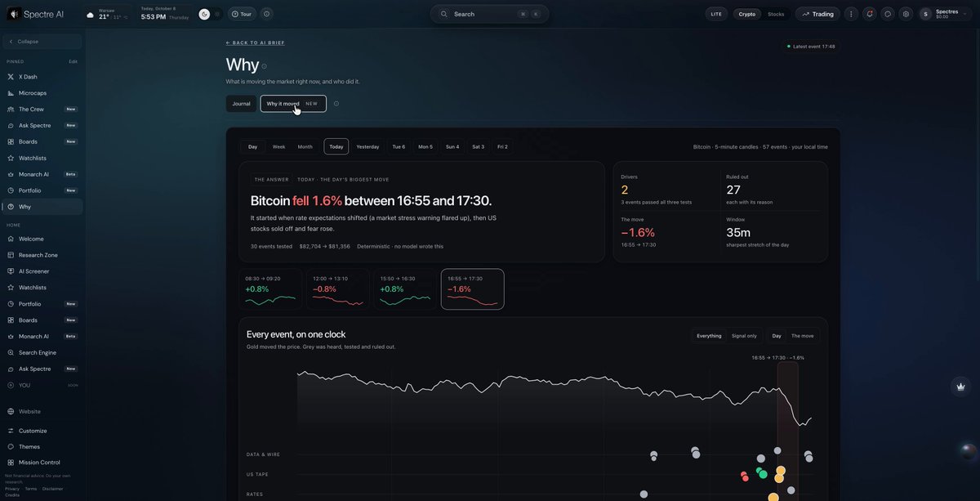This screenshot has height=501, width=980.
Task: Switch chart to Day view
Action: click(x=777, y=336)
